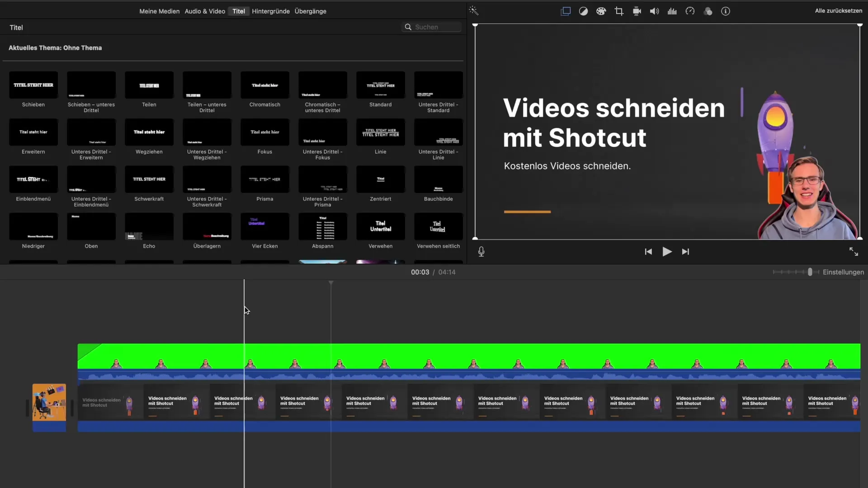Select Unteres Drittel - Linie title
The image size is (868, 488).
click(x=439, y=132)
